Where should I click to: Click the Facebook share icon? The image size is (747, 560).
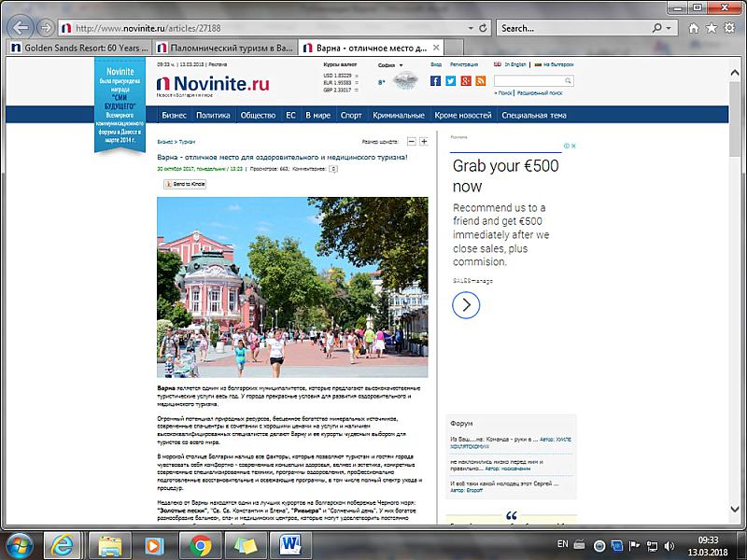[435, 81]
